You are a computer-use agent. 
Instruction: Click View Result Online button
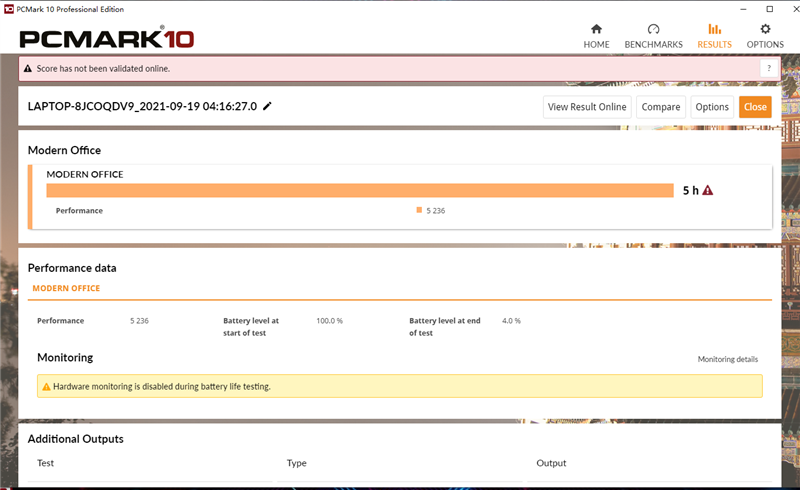[587, 107]
